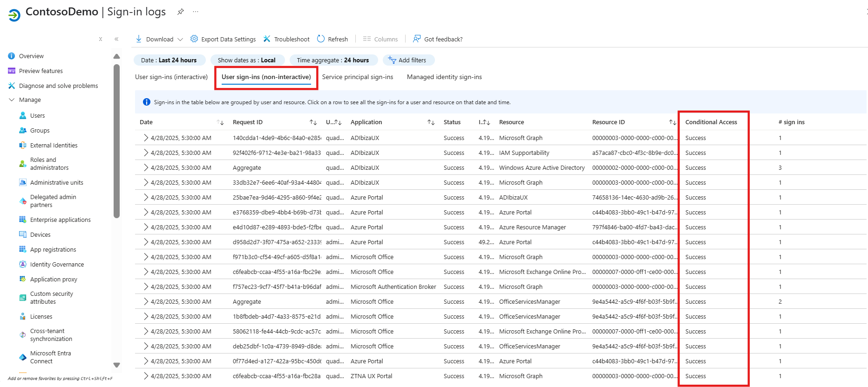This screenshot has width=868, height=387.
Task: Expand the Microsoft Authentication Broker row
Action: pos(146,287)
